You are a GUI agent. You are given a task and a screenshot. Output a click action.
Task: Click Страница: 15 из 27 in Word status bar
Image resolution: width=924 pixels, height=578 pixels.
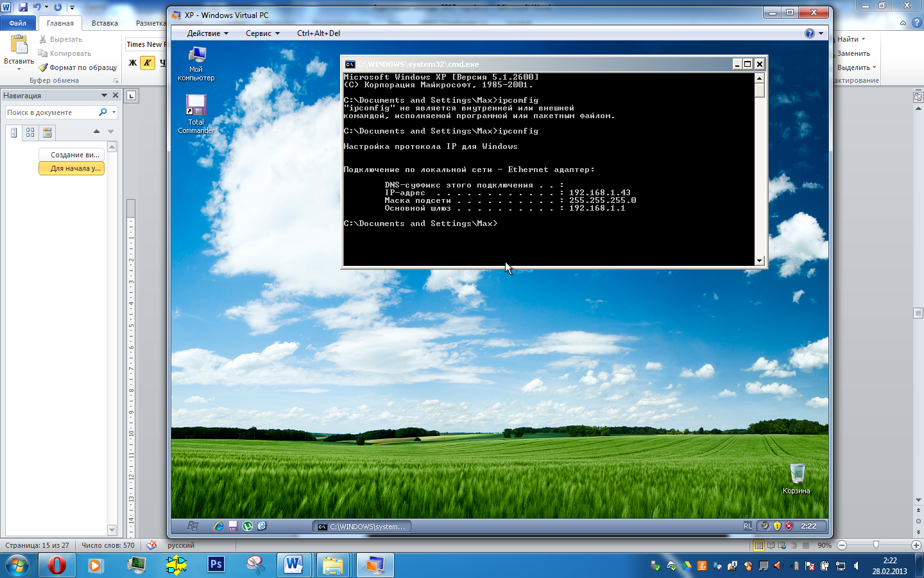[37, 545]
